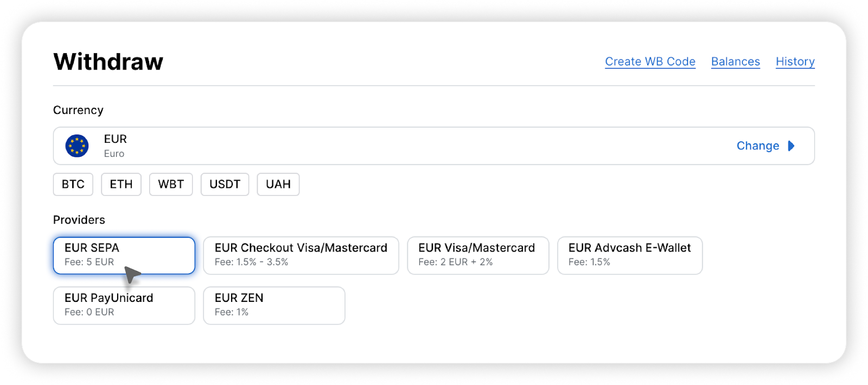This screenshot has width=868, height=385.
Task: Open the Change currency selector
Action: tap(758, 146)
